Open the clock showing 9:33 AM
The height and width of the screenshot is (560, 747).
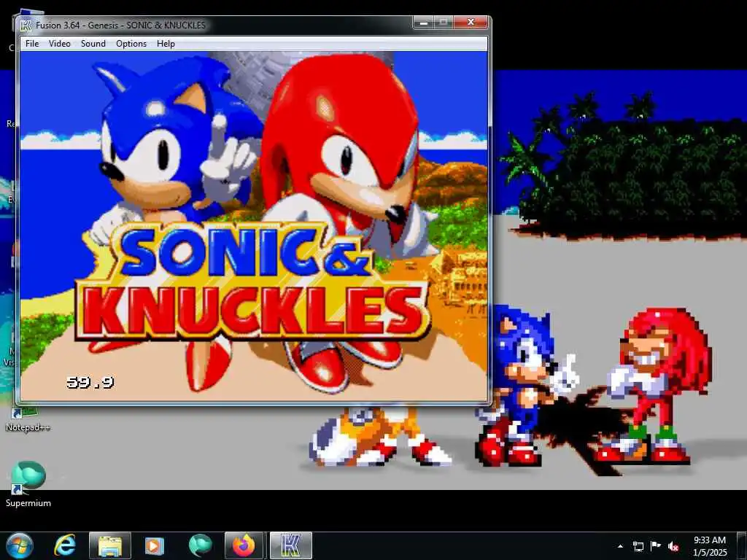tap(710, 545)
